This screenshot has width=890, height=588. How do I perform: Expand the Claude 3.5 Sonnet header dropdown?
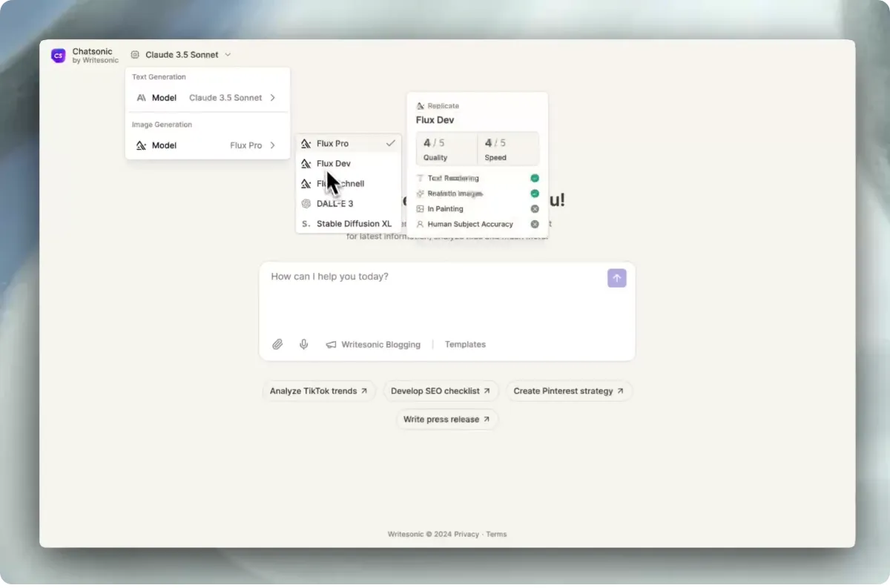tap(181, 55)
